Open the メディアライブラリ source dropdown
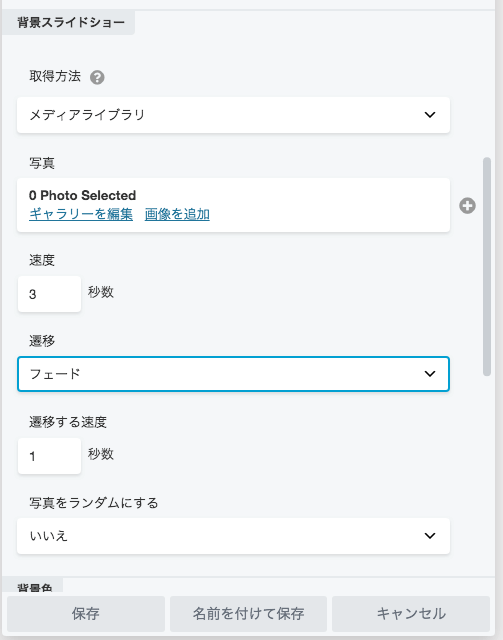Viewport: 503px width, 640px height. pos(233,115)
